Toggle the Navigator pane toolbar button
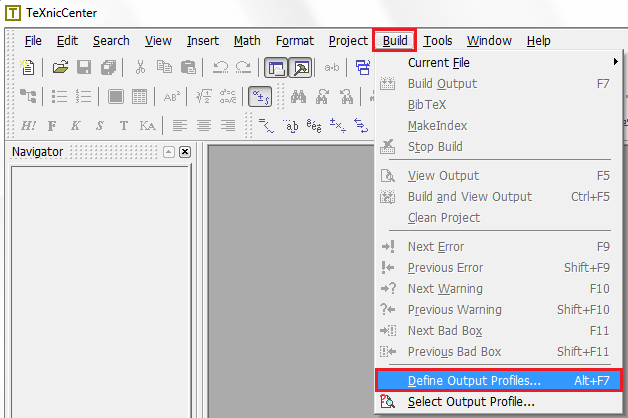The image size is (628, 418). click(276, 68)
